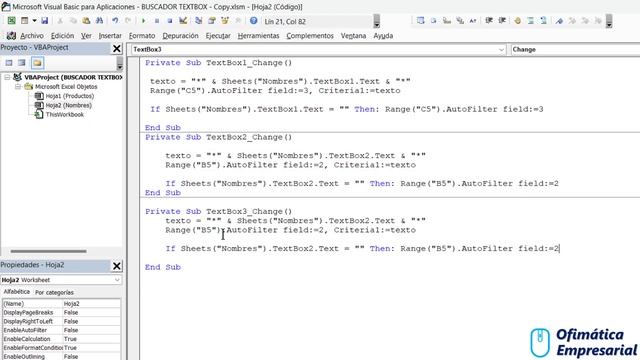Toggle breakpoint with the hand icon
The width and height of the screenshot is (640, 360).
518,21
